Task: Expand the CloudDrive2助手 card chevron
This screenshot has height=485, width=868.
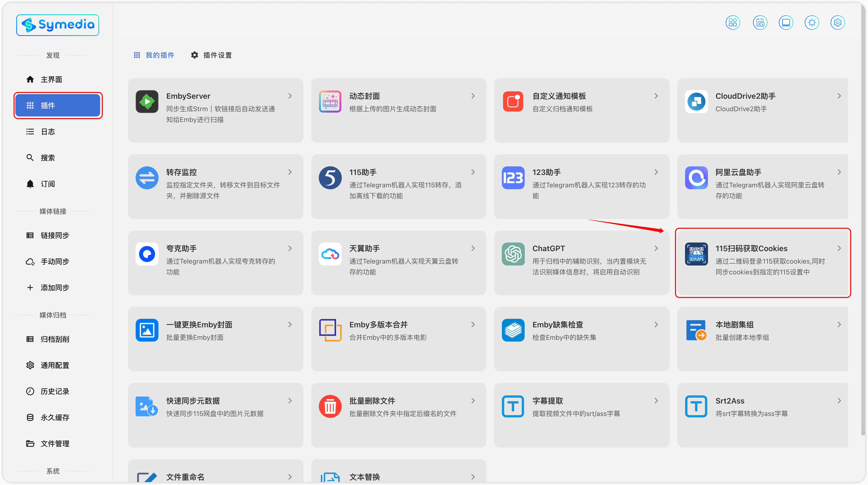Action: point(839,96)
